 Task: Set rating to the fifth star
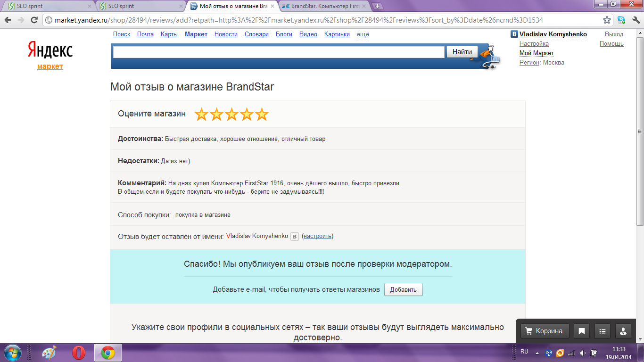pyautogui.click(x=262, y=114)
